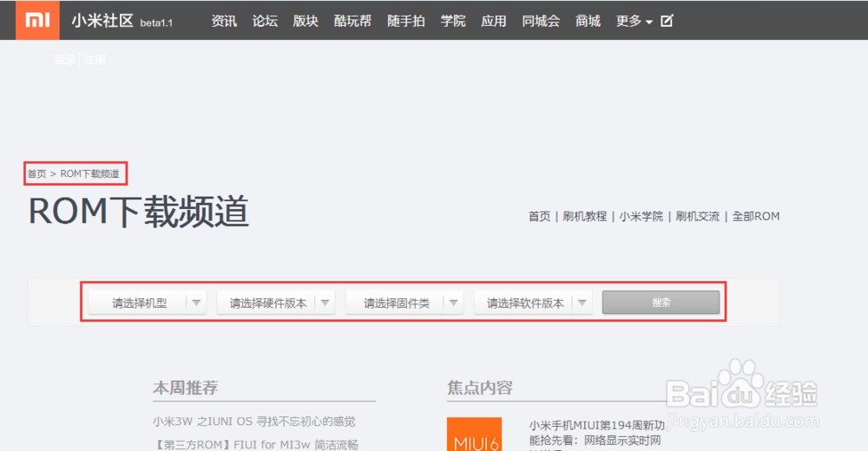Open 小米手机MIUI第194周新功 article
The width and height of the screenshot is (868, 451).
click(597, 425)
